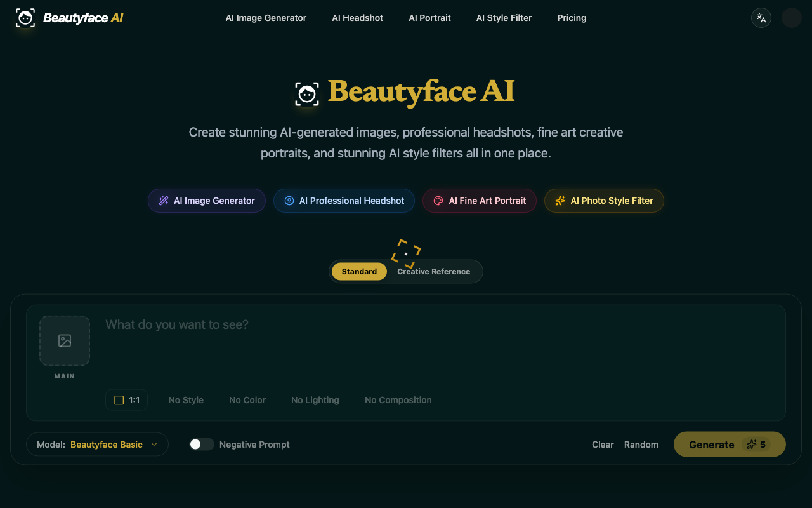Click Random to get a prompt
Screen dimensions: 812x508
(x=641, y=444)
